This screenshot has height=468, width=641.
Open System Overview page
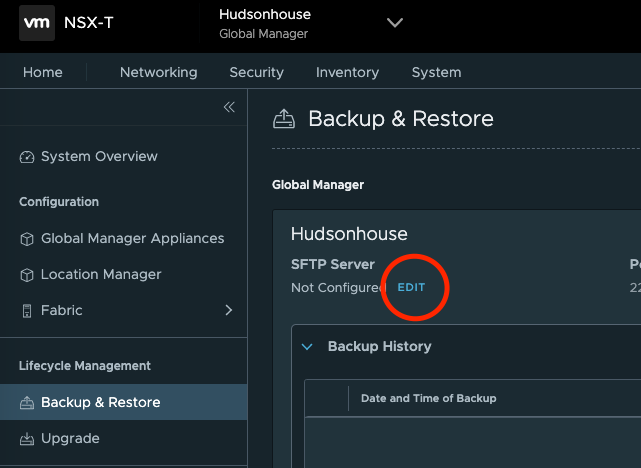tap(99, 156)
